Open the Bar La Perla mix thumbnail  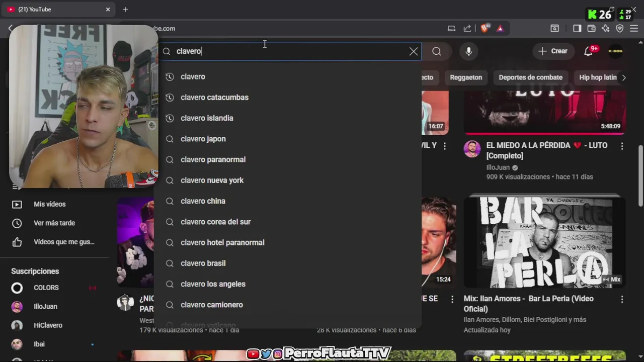point(545,242)
